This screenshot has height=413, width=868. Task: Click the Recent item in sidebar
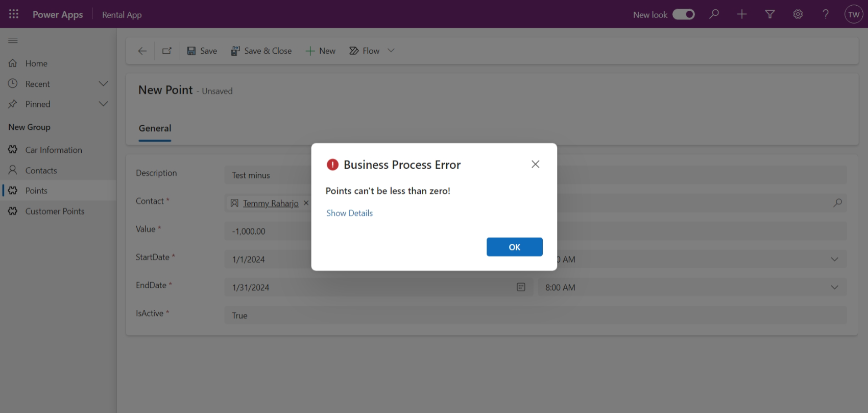click(38, 84)
